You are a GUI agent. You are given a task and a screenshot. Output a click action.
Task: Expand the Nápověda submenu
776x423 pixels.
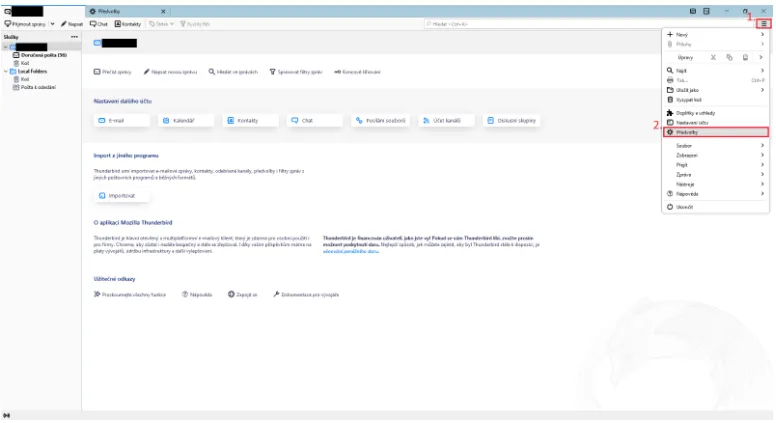(716, 194)
